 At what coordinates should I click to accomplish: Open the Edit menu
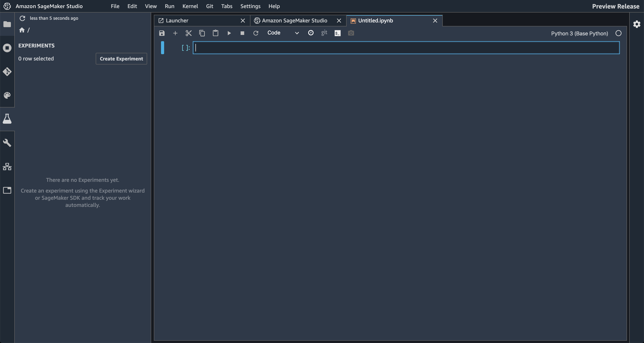click(x=132, y=6)
